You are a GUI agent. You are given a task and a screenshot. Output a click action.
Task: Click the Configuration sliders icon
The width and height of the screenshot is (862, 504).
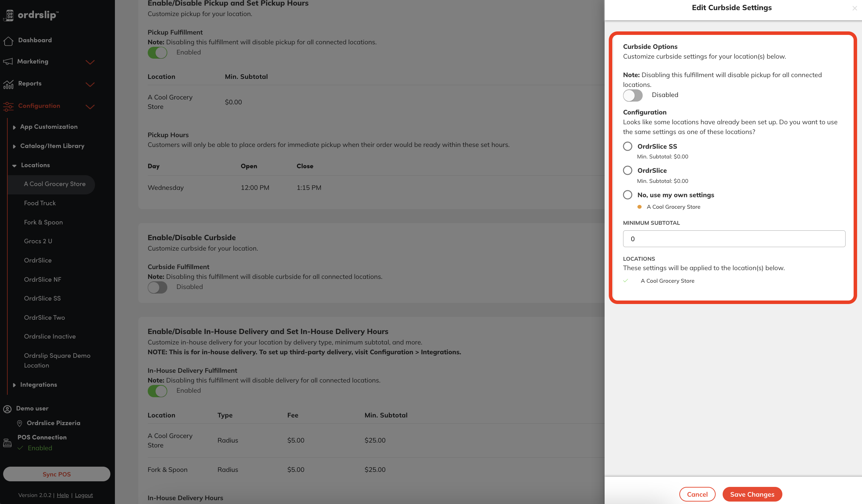pyautogui.click(x=8, y=106)
